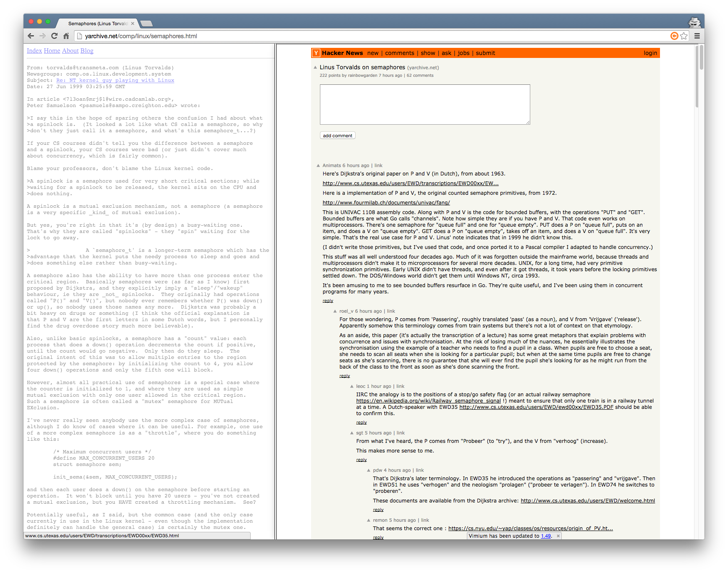Image resolution: width=728 pixels, height=573 pixels.
Task: Upvote the comment by leoc
Action: click(352, 387)
